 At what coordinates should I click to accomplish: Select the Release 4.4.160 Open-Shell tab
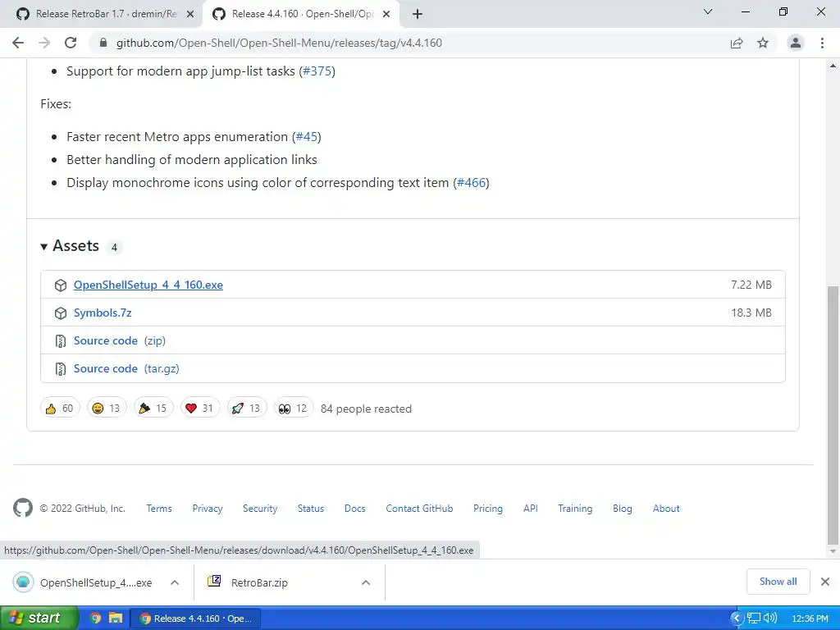pos(300,14)
